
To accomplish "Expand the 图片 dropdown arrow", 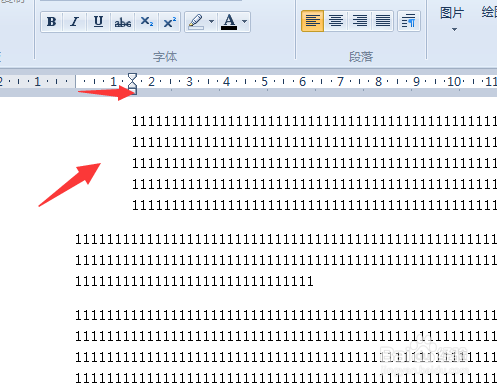I will [454, 30].
